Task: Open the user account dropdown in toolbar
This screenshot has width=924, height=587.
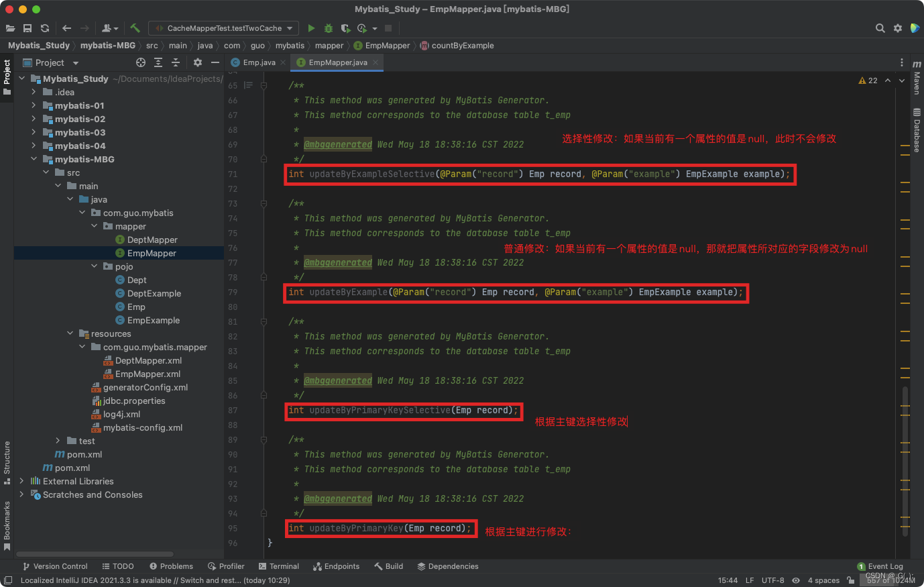Action: click(110, 28)
